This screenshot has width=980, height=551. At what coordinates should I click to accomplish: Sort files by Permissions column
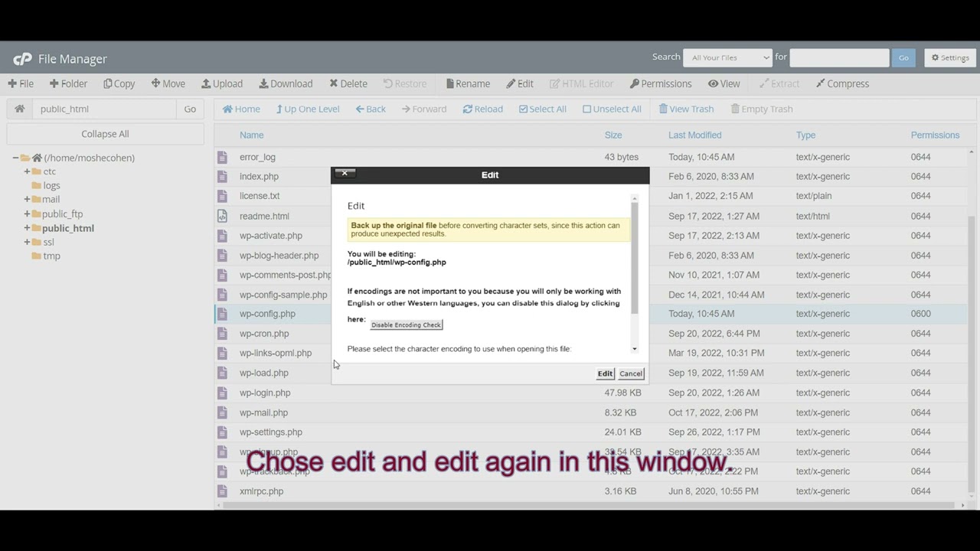point(935,135)
